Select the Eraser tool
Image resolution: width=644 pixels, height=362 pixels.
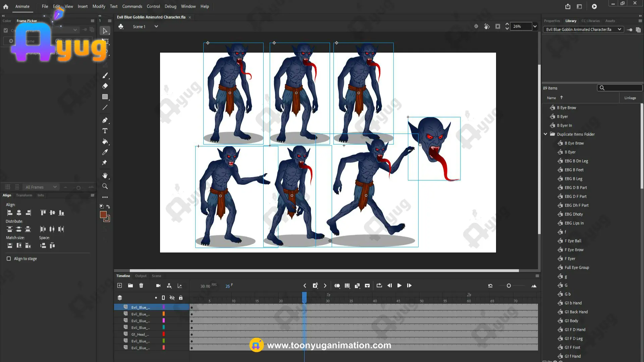tap(105, 86)
